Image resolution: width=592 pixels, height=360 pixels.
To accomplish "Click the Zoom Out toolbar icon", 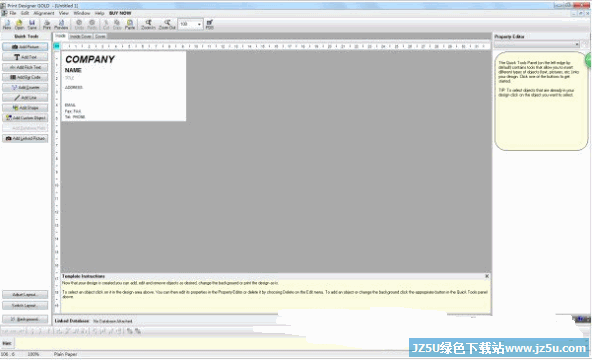I will point(167,25).
